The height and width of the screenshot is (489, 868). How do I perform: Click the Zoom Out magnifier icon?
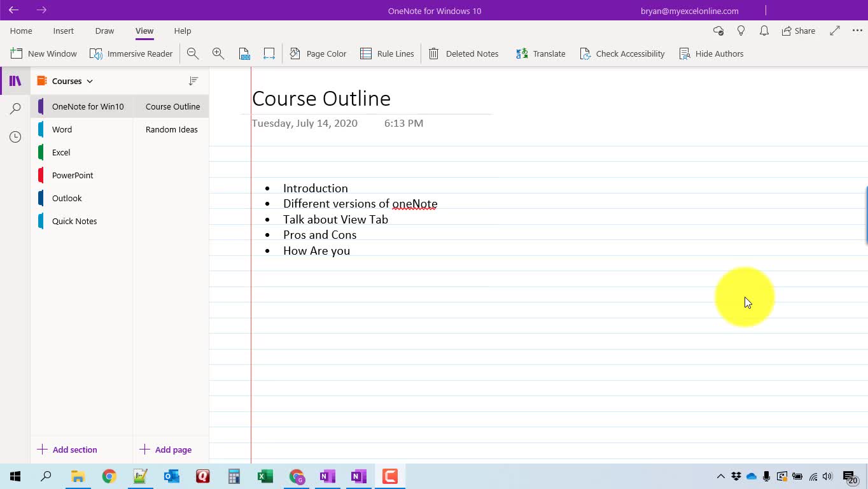click(193, 54)
